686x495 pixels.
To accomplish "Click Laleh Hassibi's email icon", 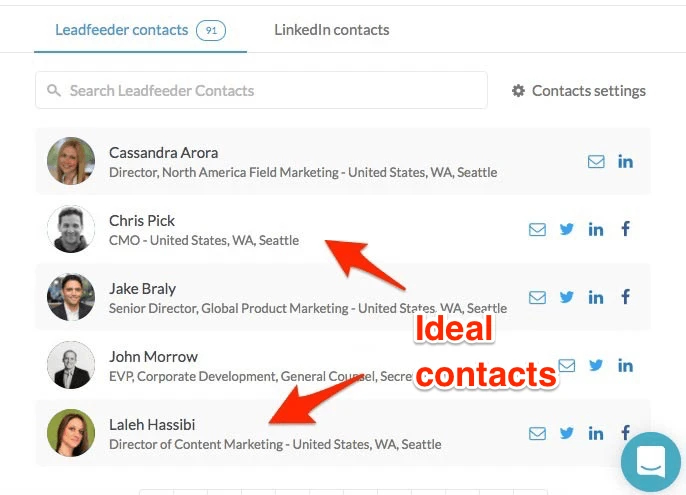I will click(x=537, y=433).
